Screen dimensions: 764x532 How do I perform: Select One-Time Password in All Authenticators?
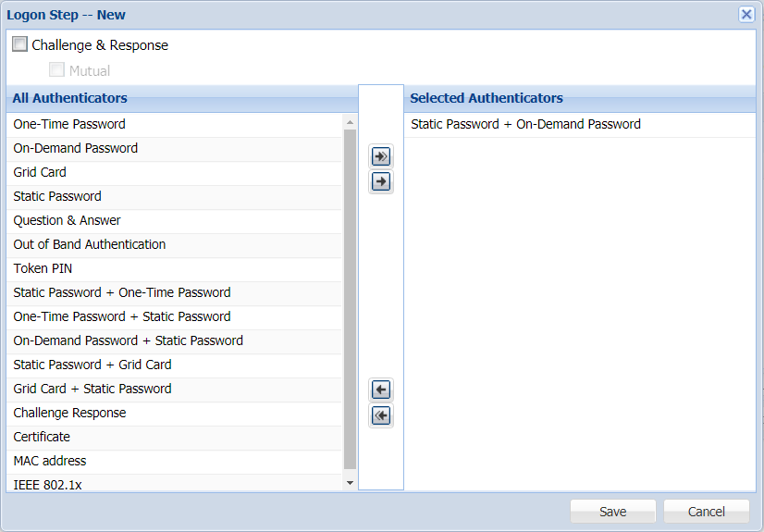tap(69, 124)
